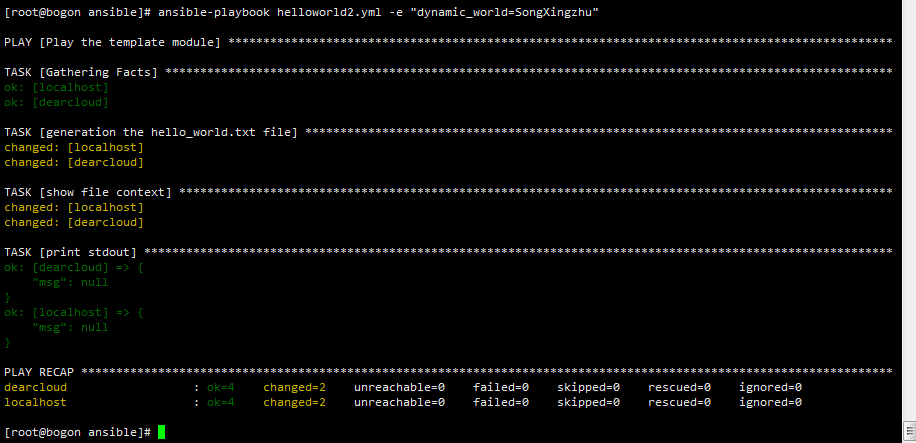
Task: Click the ok: [localhost] line under Gathering Facts
Action: pyautogui.click(x=56, y=88)
